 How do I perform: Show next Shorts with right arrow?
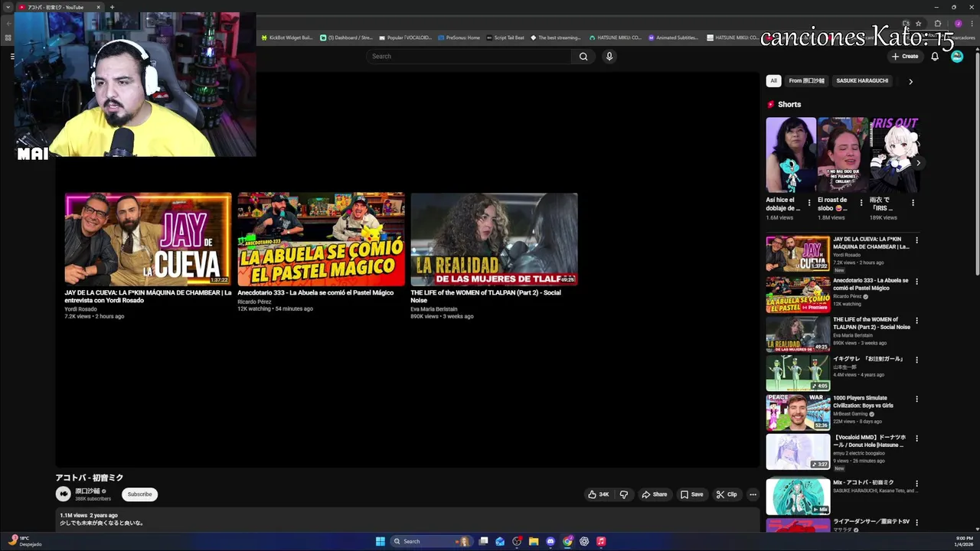point(918,163)
